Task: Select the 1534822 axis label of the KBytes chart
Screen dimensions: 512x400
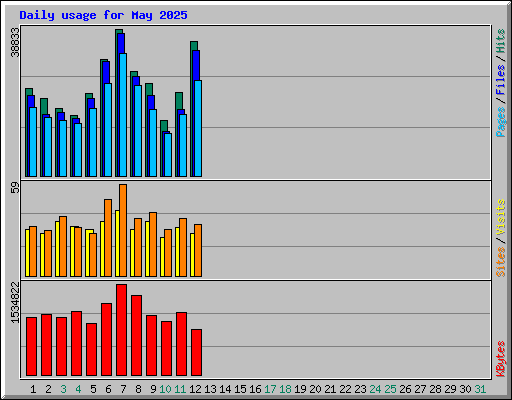Action: pyautogui.click(x=15, y=302)
